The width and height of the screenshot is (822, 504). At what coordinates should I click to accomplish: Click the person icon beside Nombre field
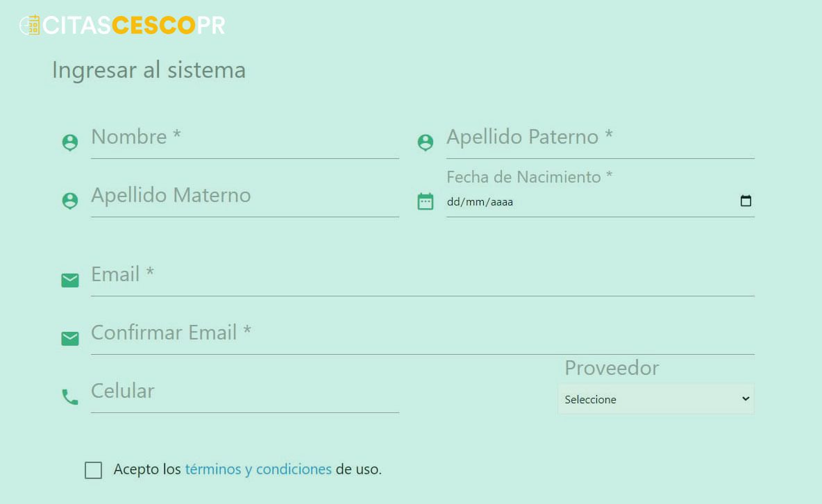point(69,142)
